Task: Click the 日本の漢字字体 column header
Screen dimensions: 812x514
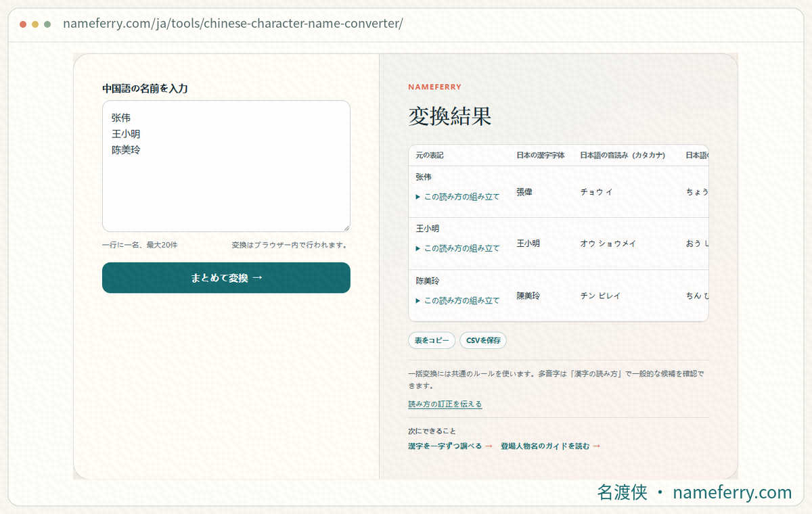Action: point(541,156)
